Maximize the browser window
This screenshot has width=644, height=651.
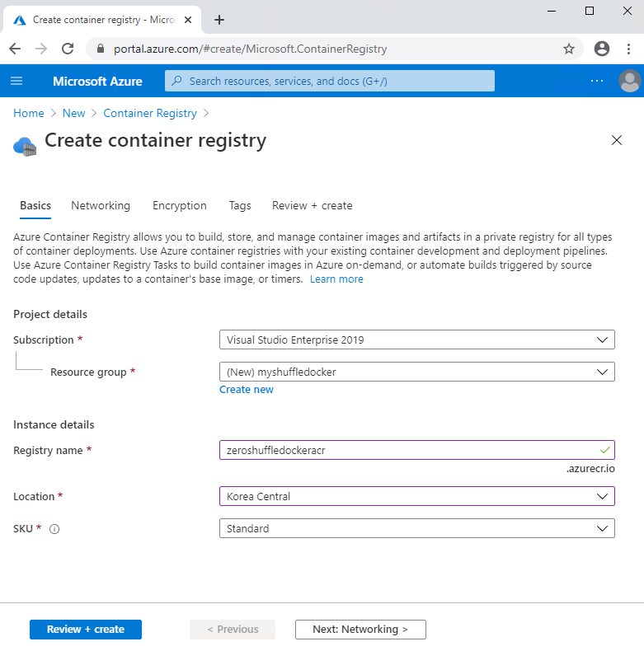[x=589, y=12]
